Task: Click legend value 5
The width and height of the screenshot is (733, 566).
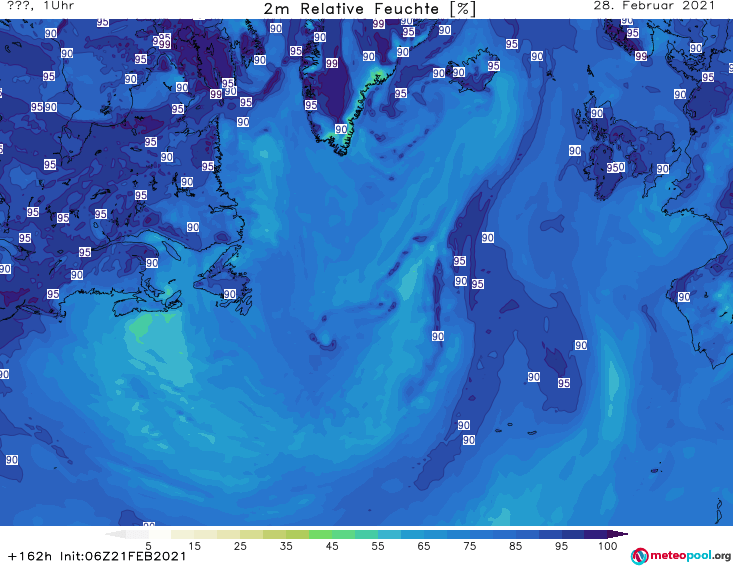Action: 148,545
